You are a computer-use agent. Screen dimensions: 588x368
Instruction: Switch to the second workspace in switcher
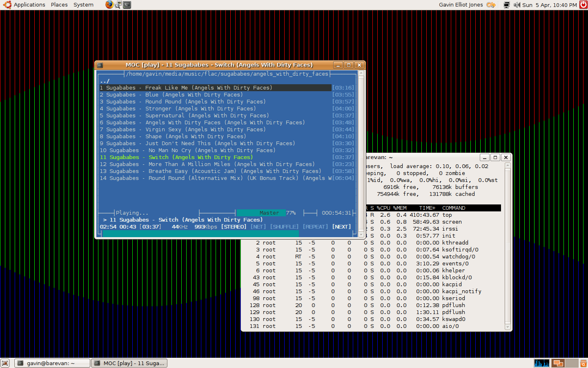point(572,363)
